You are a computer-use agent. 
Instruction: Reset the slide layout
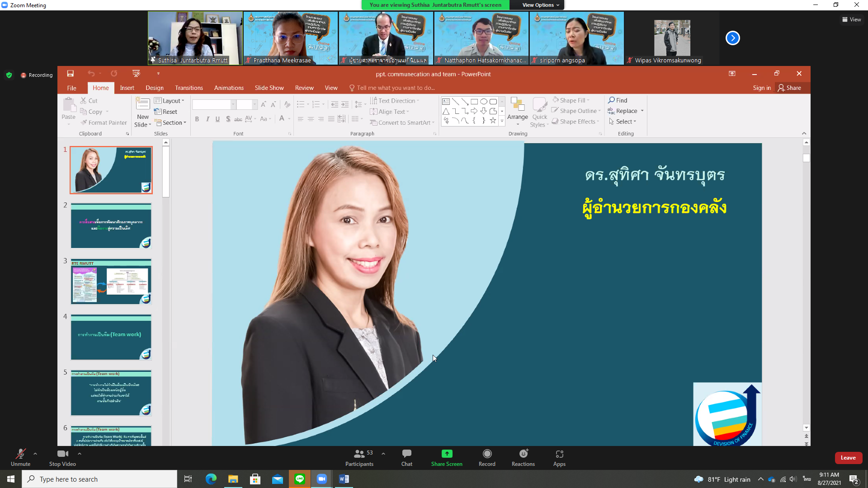165,112
